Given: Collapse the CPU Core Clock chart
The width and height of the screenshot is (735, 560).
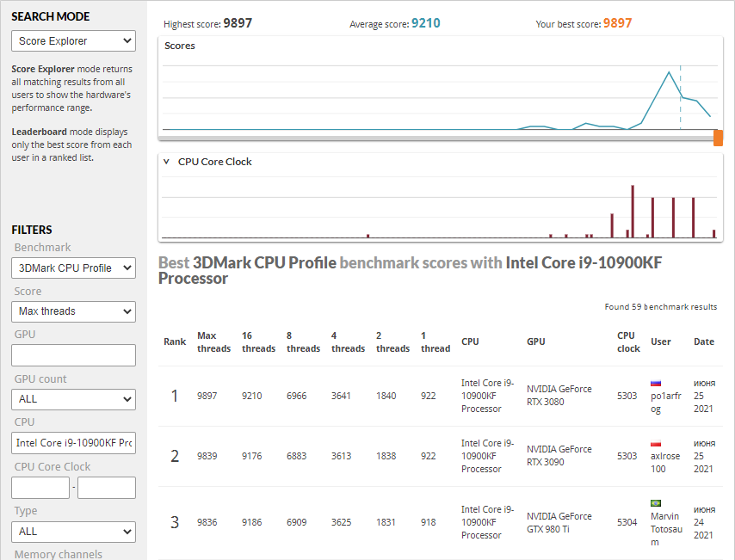Looking at the screenshot, I should click(x=166, y=162).
